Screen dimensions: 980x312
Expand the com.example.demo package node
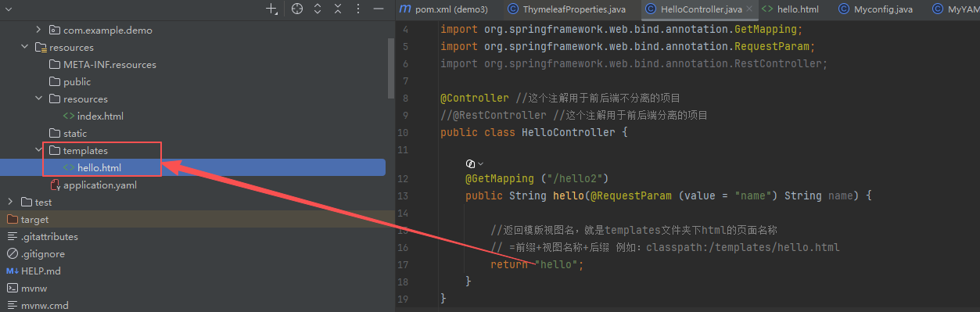pyautogui.click(x=39, y=30)
